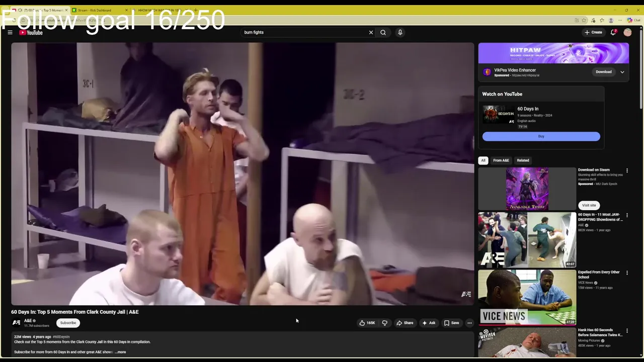Open the 60 Days In show thumbnail
Viewport: 644px width, 362px height.
(499, 115)
